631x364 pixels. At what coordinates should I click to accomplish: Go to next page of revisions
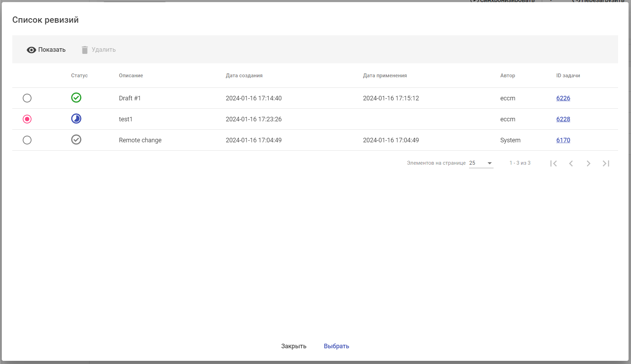(x=588, y=163)
